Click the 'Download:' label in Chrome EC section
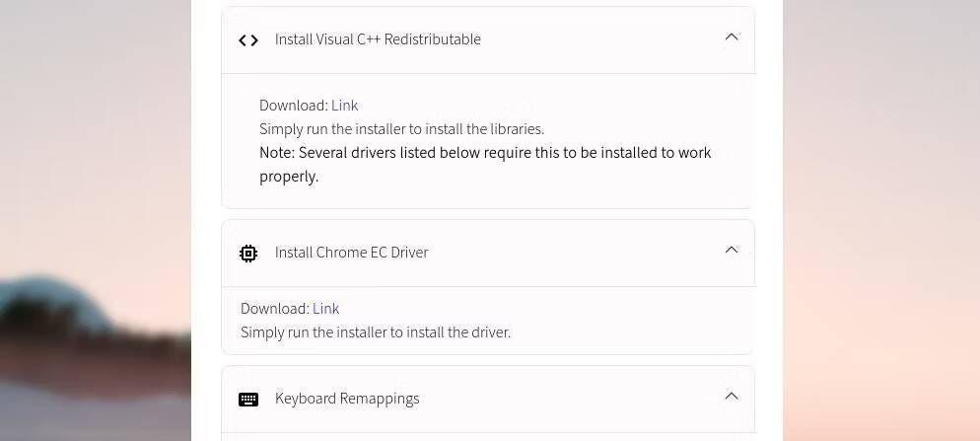The height and width of the screenshot is (441, 980). tap(275, 309)
